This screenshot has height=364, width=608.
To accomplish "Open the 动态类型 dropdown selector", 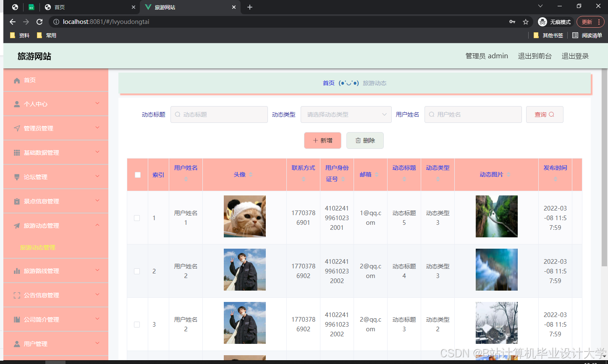I will (x=346, y=114).
